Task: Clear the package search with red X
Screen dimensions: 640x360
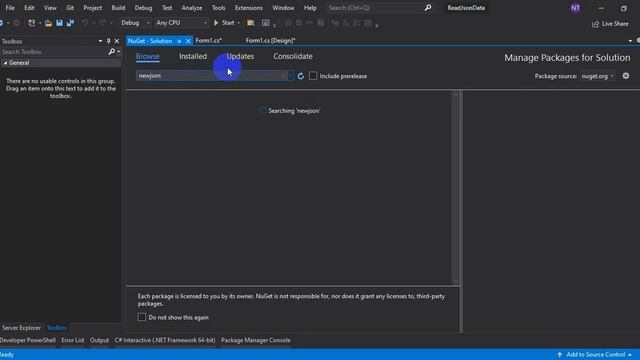Action: pos(283,76)
